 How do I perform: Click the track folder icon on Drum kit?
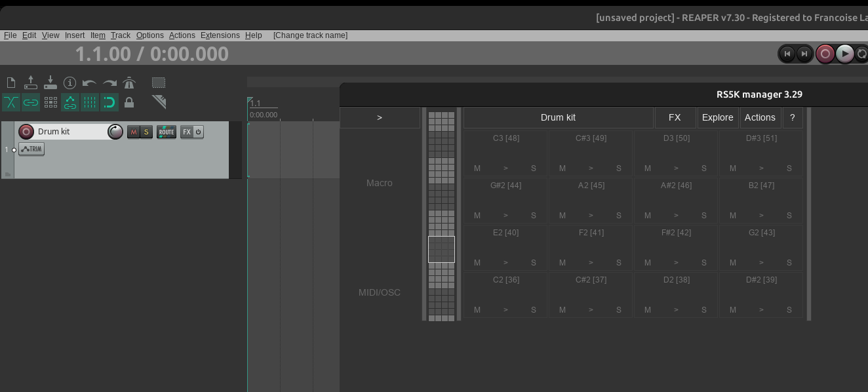click(x=8, y=174)
